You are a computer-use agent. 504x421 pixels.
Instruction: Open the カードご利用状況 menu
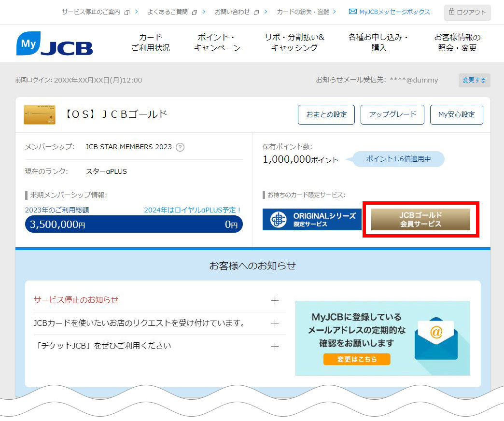(151, 42)
